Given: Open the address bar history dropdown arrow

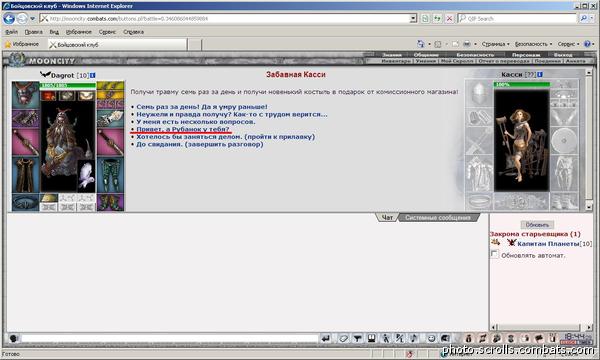Looking at the screenshot, I should (413, 18).
